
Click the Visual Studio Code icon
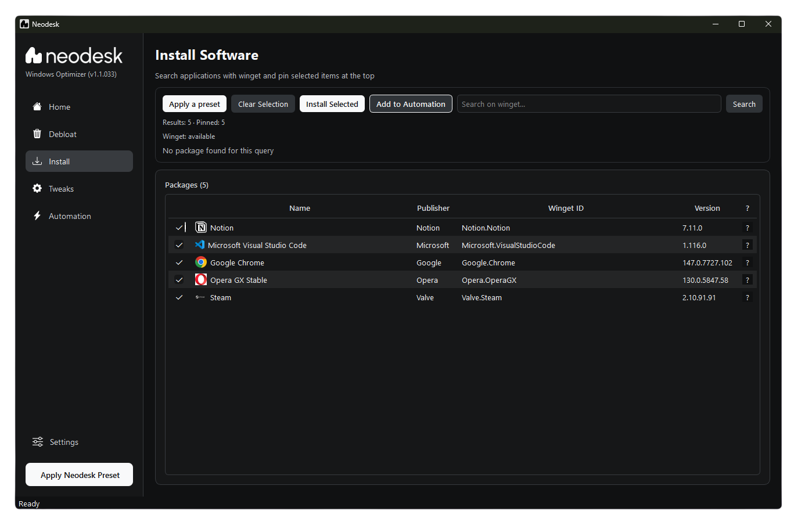pos(200,244)
